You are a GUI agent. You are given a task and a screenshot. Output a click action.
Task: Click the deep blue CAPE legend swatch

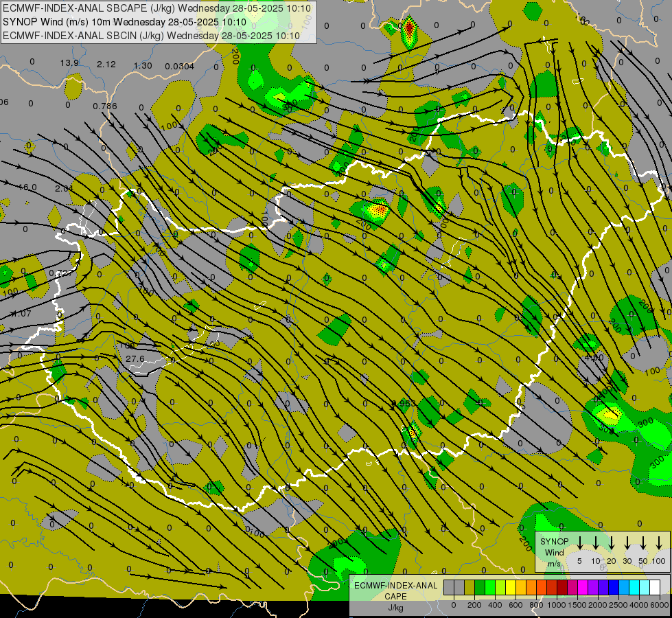[x=613, y=587]
